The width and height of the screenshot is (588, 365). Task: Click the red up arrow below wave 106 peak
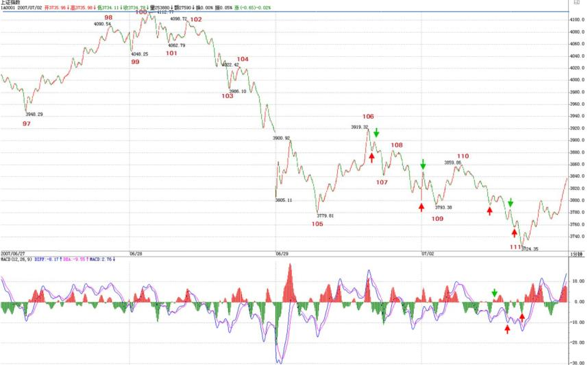point(371,157)
